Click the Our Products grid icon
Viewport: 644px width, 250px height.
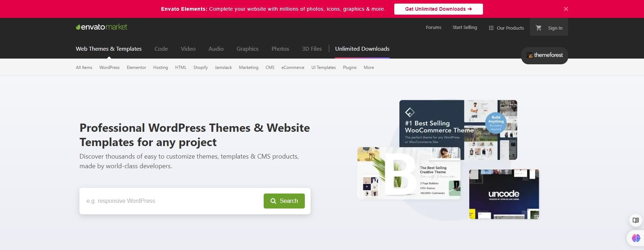pos(491,28)
